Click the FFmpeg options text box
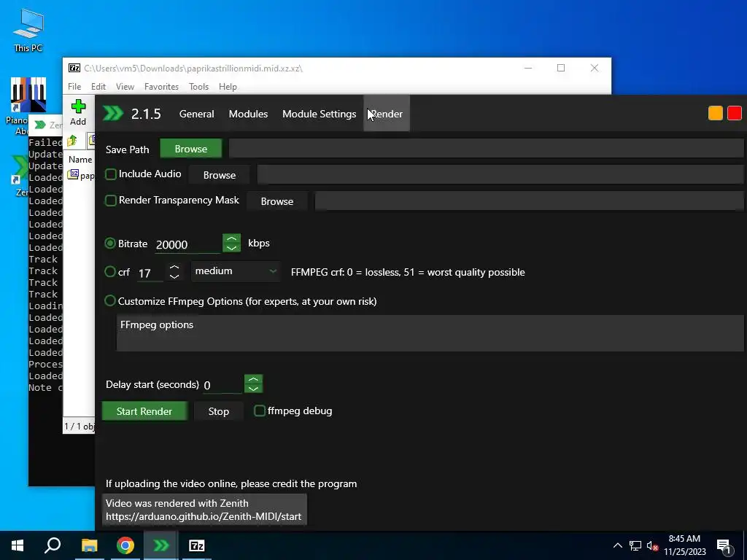The image size is (747, 560). click(x=430, y=332)
